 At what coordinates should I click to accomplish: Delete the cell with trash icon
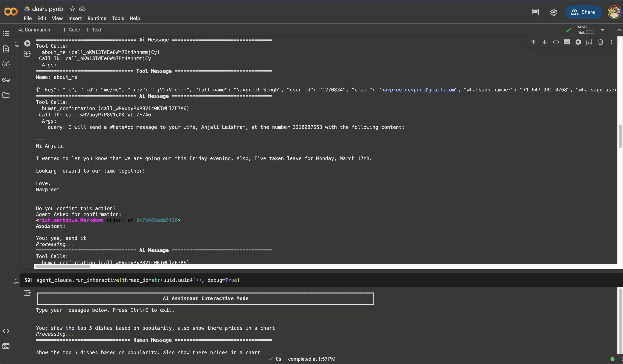click(600, 42)
